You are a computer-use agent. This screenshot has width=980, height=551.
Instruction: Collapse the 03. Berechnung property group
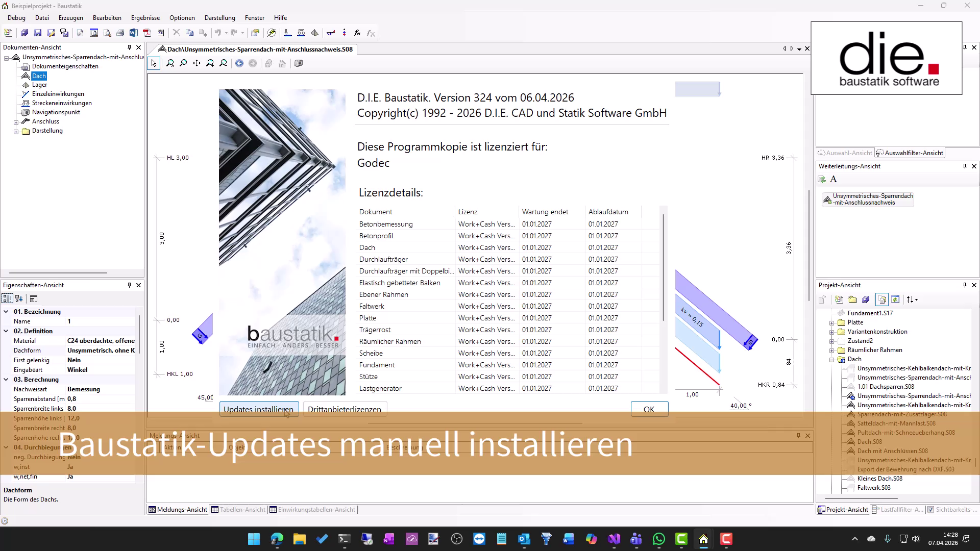(6, 380)
